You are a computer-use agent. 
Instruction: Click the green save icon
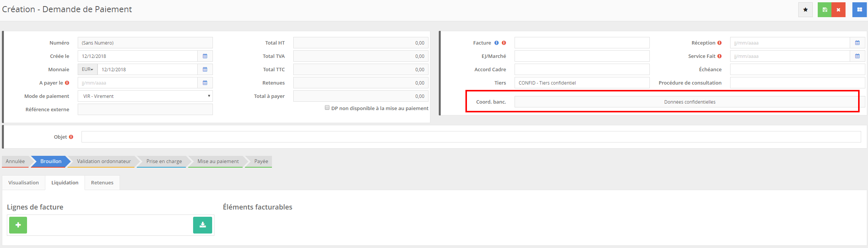[x=825, y=10]
